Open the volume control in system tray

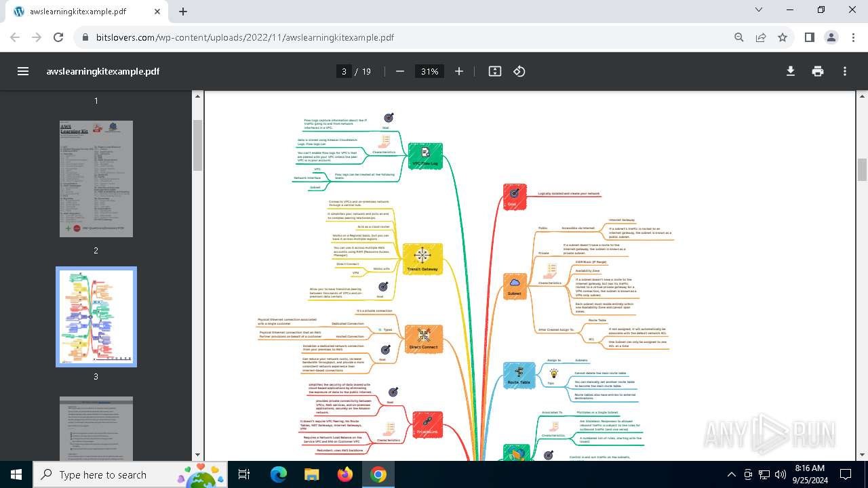pos(780,474)
